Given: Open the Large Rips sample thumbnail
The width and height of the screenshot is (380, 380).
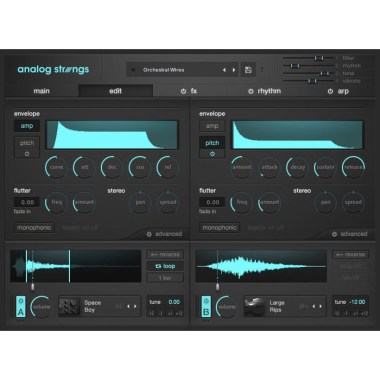Looking at the screenshot, I should [254, 306].
